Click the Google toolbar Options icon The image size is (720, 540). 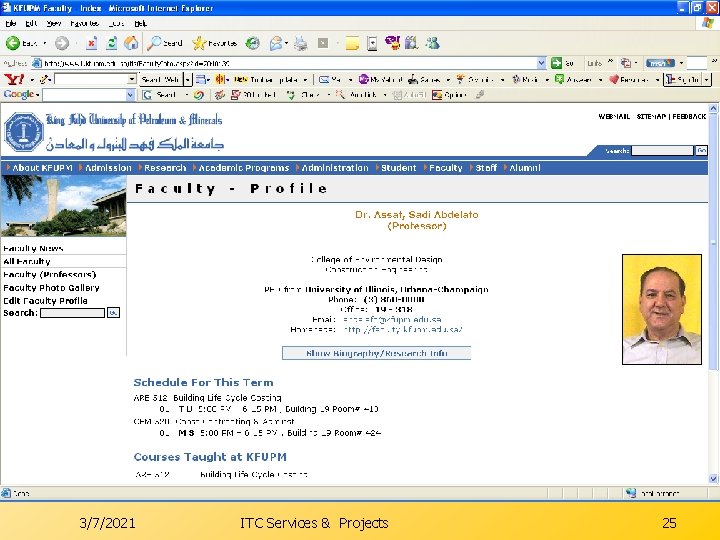(437, 95)
